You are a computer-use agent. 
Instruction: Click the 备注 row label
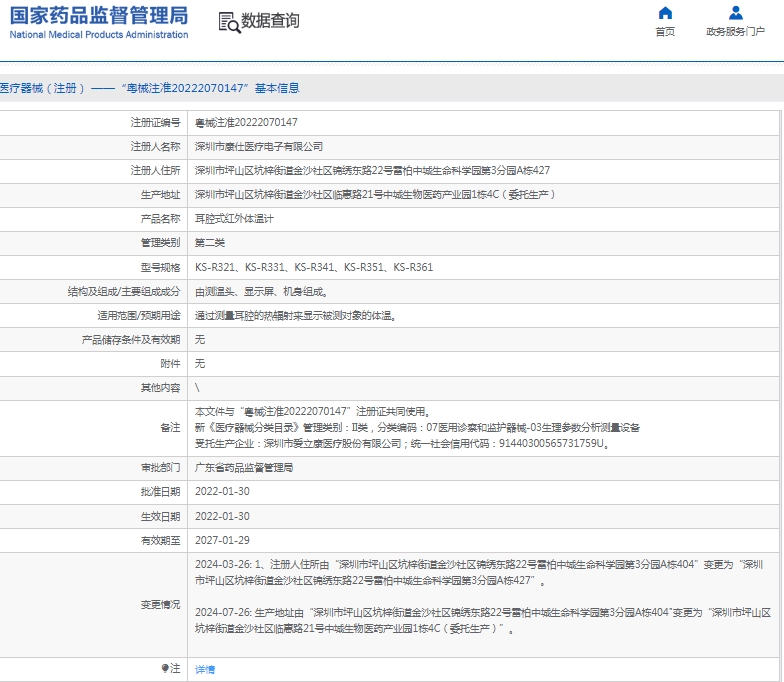pos(170,428)
